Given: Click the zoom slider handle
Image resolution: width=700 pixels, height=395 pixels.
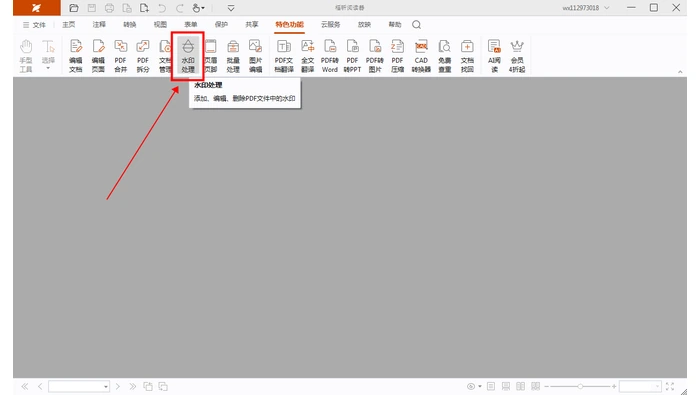Looking at the screenshot, I should pyautogui.click(x=580, y=387).
